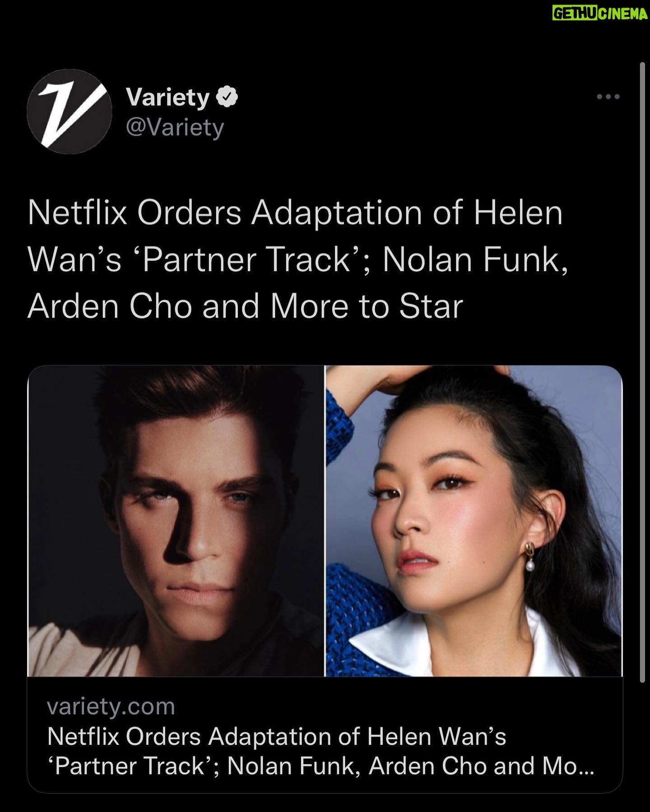Follow the variety.com domain link
The height and width of the screenshot is (812, 650).
pyautogui.click(x=111, y=706)
